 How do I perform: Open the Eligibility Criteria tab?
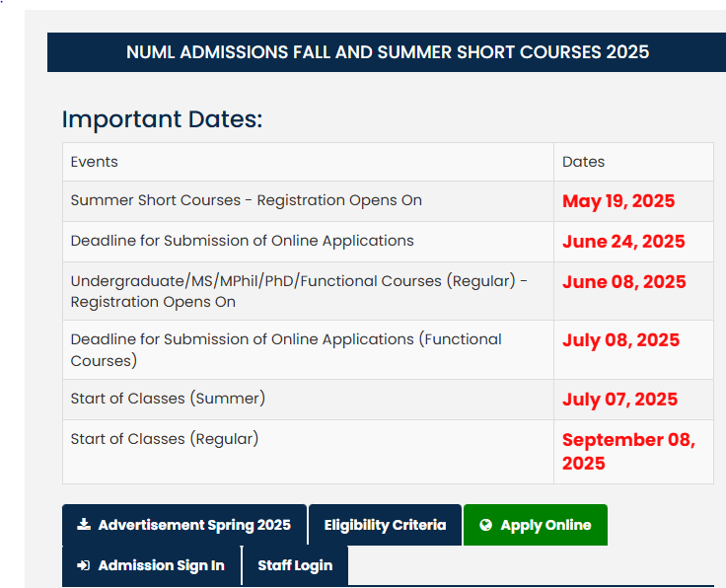click(386, 525)
